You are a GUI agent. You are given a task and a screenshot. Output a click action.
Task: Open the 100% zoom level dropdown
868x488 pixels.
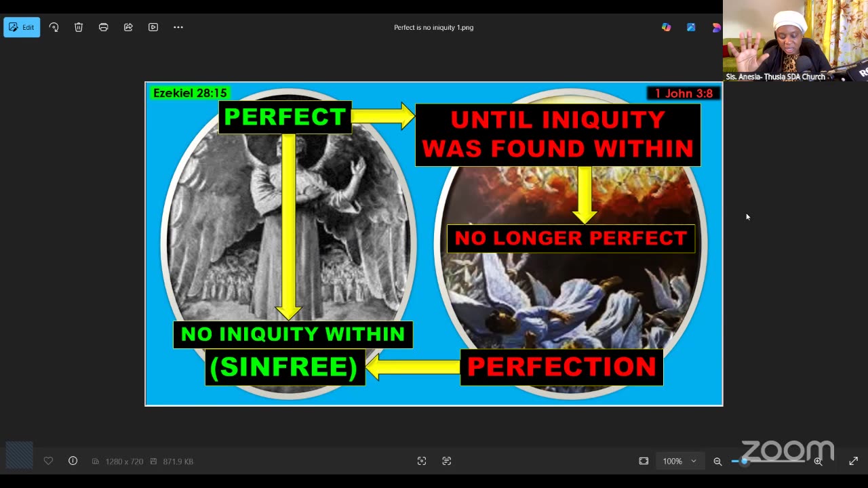[x=679, y=461]
